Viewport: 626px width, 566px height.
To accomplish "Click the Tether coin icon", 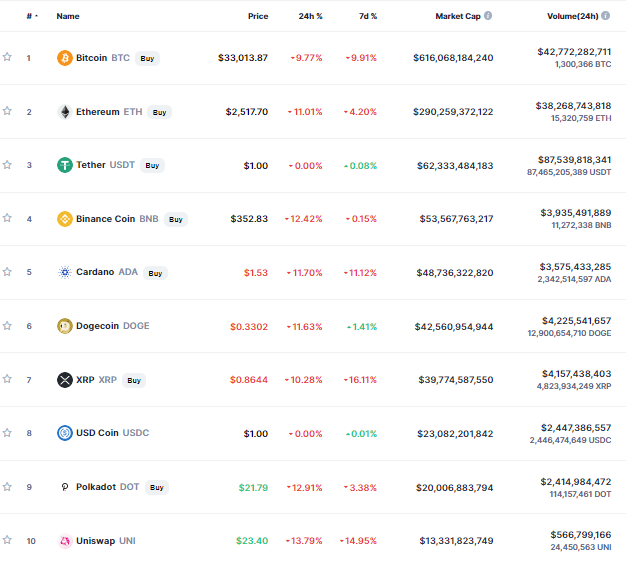I will coord(65,165).
